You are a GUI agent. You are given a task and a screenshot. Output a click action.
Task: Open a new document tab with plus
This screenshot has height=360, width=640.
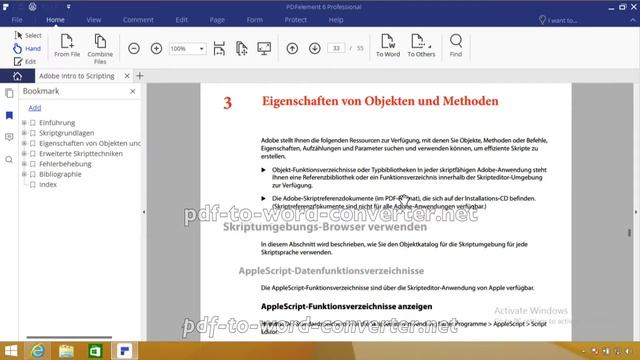(140, 76)
